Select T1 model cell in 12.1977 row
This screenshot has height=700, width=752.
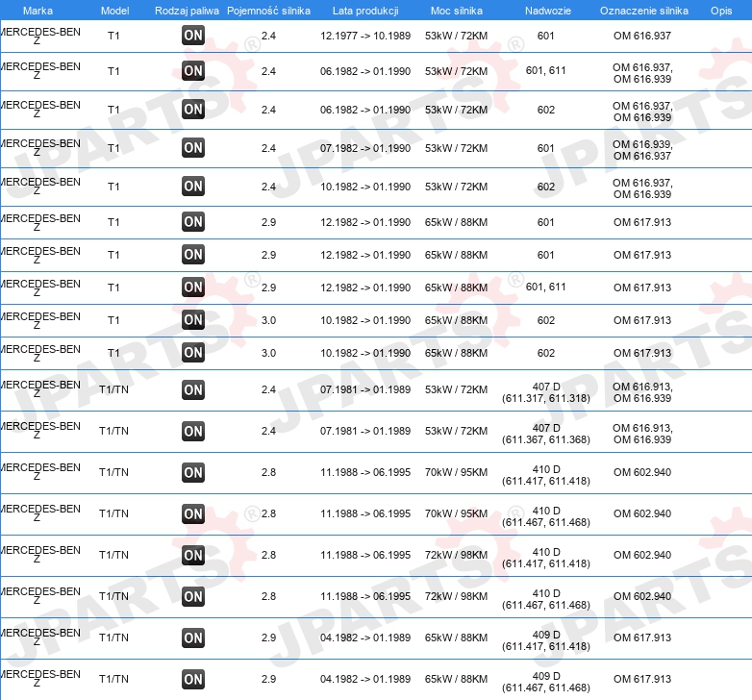click(113, 36)
